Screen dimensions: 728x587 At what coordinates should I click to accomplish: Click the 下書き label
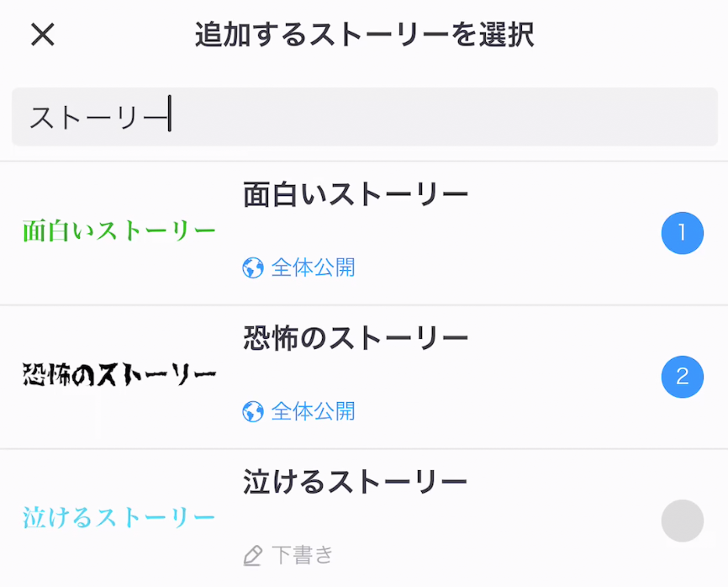tap(303, 555)
